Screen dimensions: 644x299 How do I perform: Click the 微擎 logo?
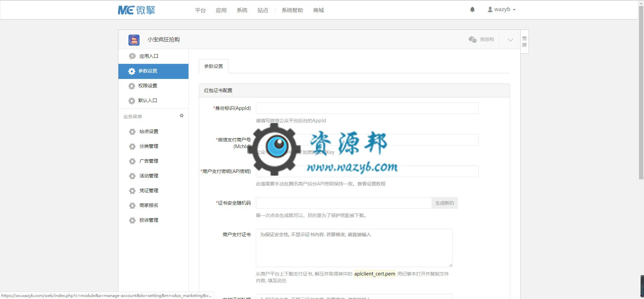pyautogui.click(x=137, y=10)
